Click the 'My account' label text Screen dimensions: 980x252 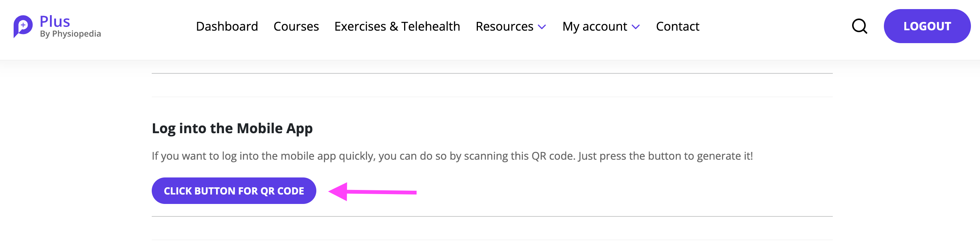[x=594, y=26]
